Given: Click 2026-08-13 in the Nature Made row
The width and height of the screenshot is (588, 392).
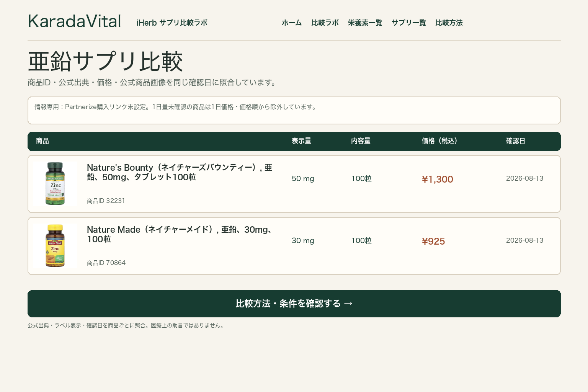Looking at the screenshot, I should click(525, 240).
